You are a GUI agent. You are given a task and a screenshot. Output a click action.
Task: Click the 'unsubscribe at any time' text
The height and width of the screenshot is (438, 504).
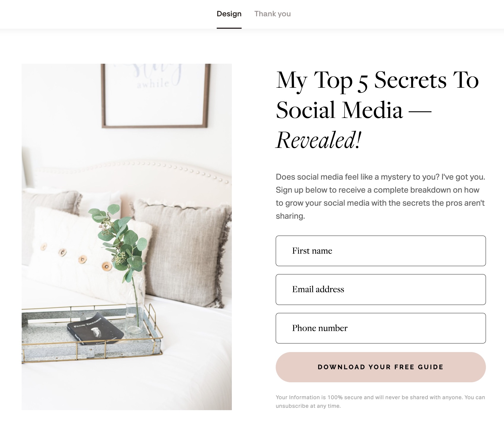click(308, 406)
